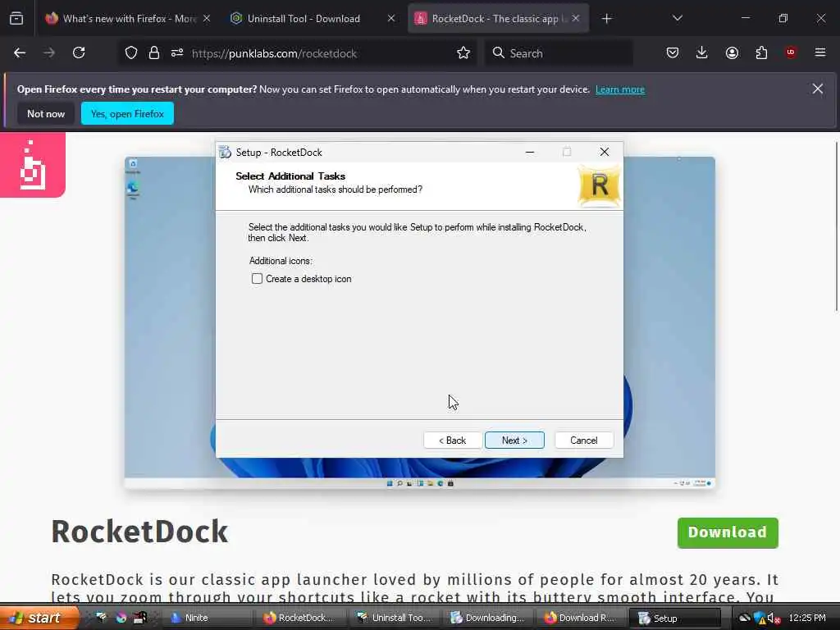This screenshot has height=630, width=840.
Task: Close the Uninstall Tool tab
Action: [391, 19]
